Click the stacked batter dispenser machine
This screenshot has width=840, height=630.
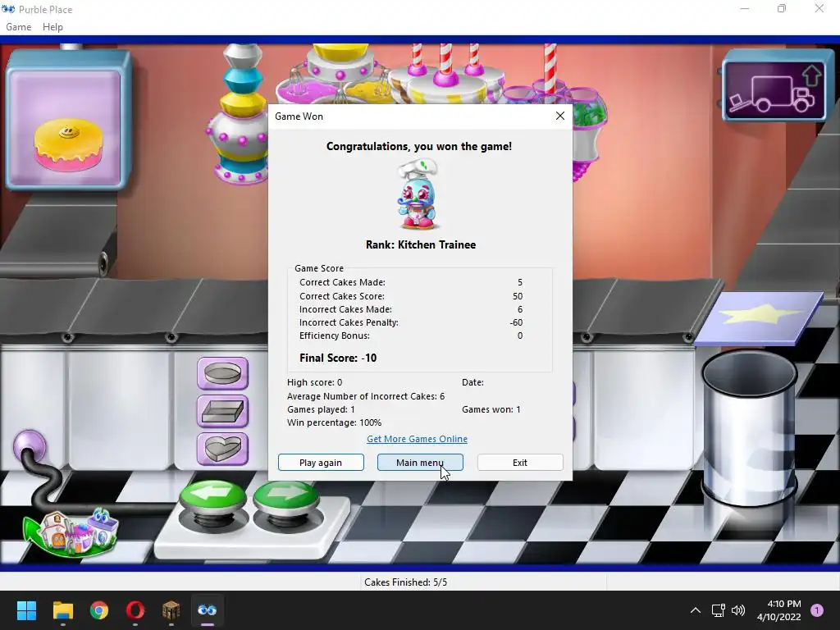(240, 114)
